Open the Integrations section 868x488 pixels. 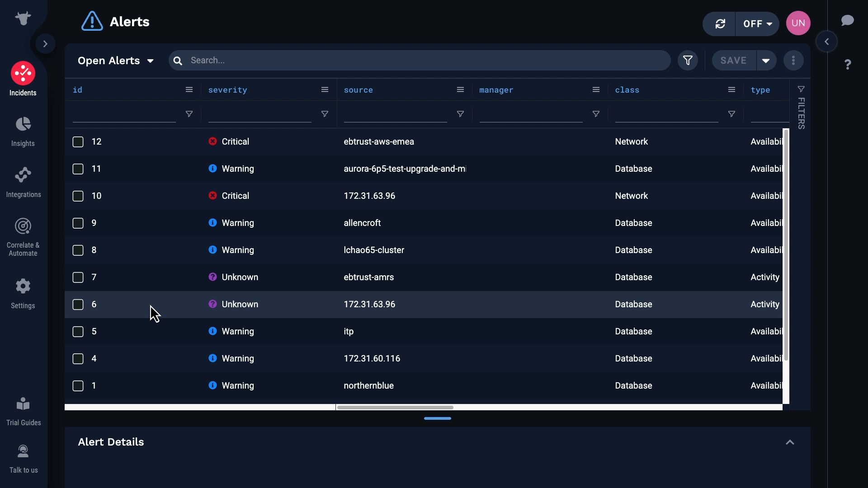[23, 182]
